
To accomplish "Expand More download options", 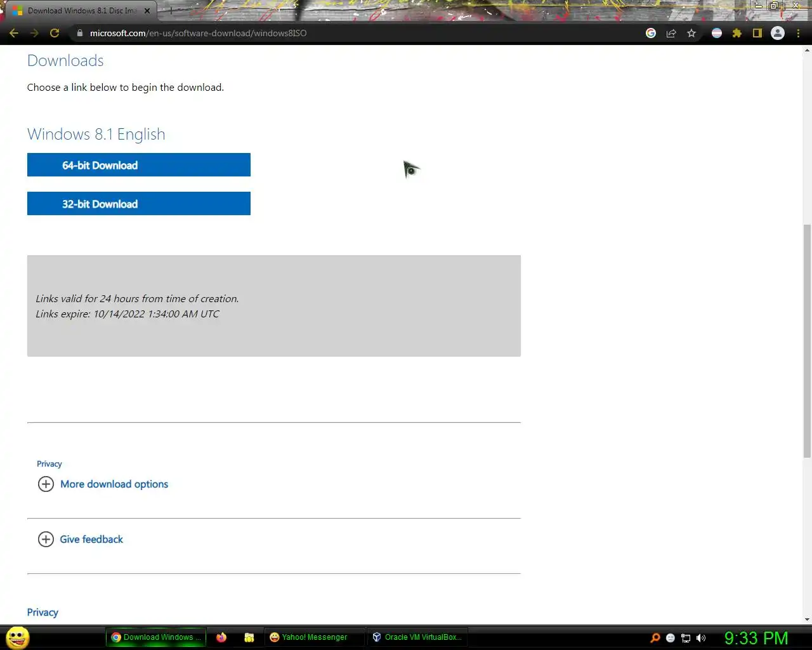I will pos(114,484).
